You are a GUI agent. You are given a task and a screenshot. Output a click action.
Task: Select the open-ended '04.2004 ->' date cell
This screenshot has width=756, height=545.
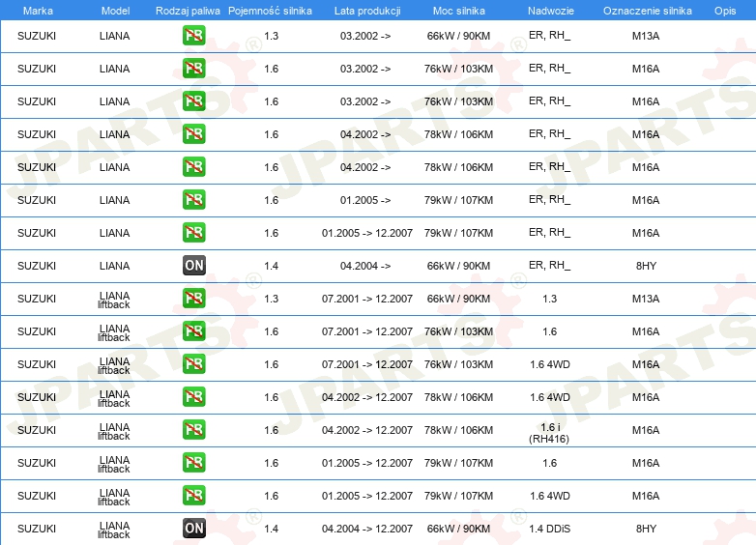pos(365,266)
